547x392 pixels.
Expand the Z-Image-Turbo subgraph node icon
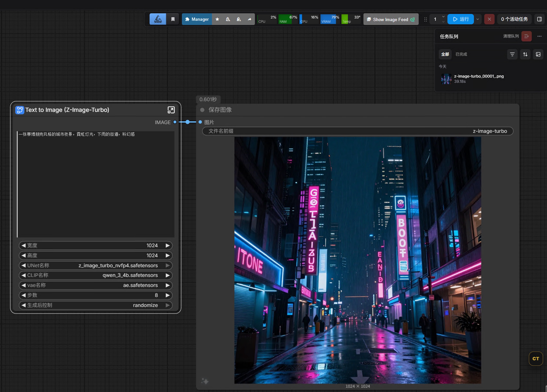coord(171,110)
